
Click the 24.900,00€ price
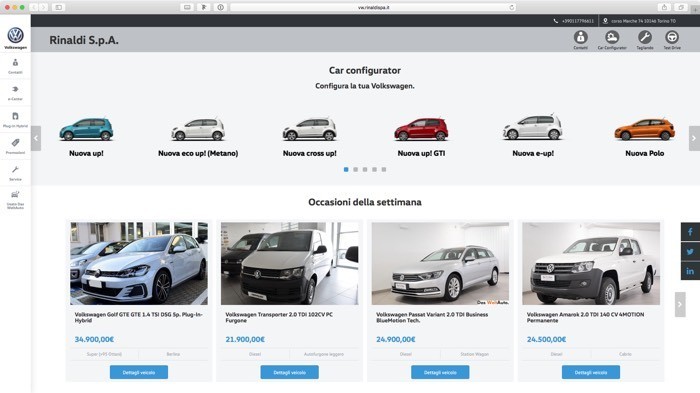396,339
